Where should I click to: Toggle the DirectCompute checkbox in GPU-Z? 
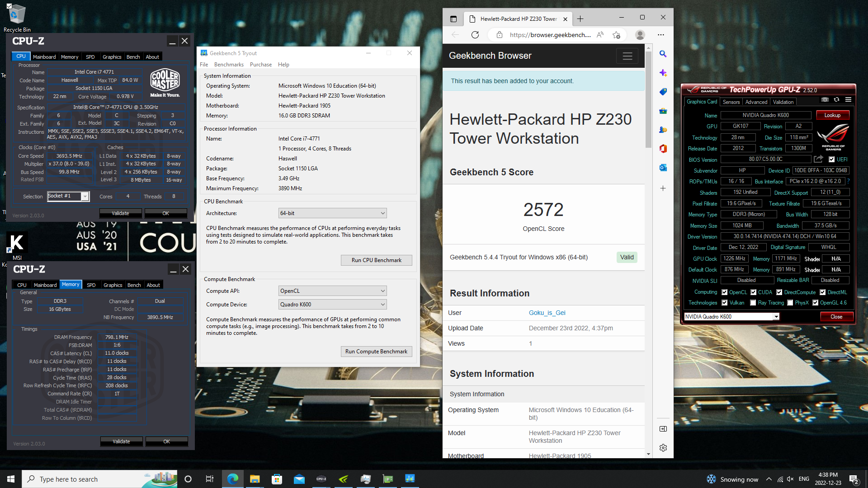[x=779, y=292]
